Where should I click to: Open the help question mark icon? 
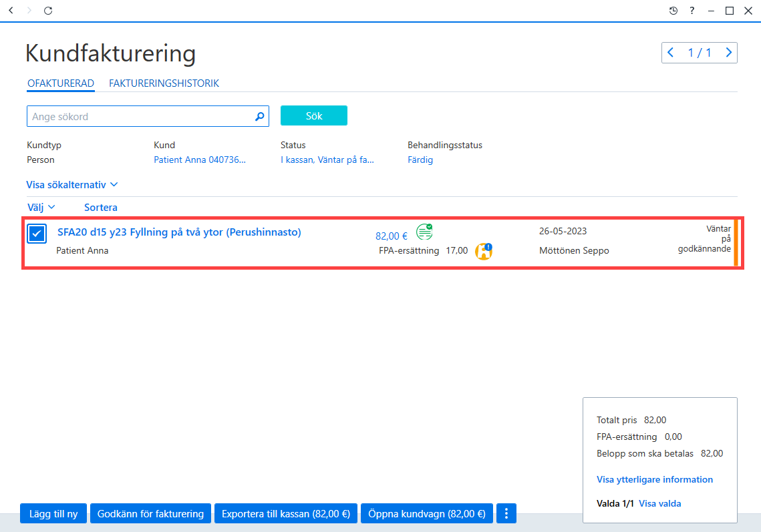692,11
